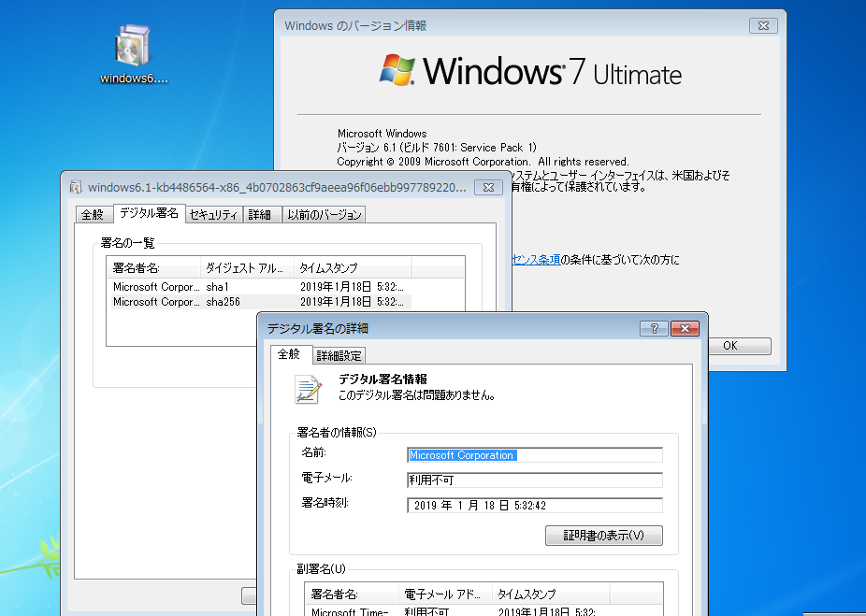866x616 pixels.
Task: Switch to the 詳細設定 tab
Action: (339, 355)
